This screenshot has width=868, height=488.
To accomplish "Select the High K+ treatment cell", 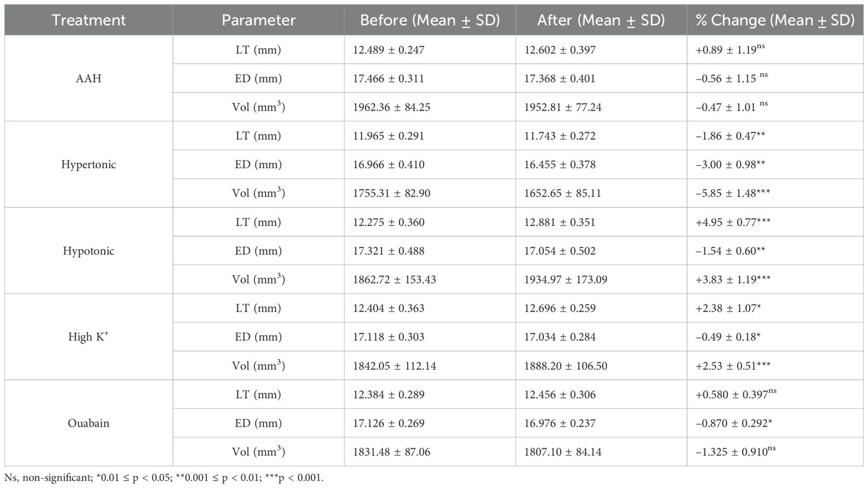I will point(89,337).
